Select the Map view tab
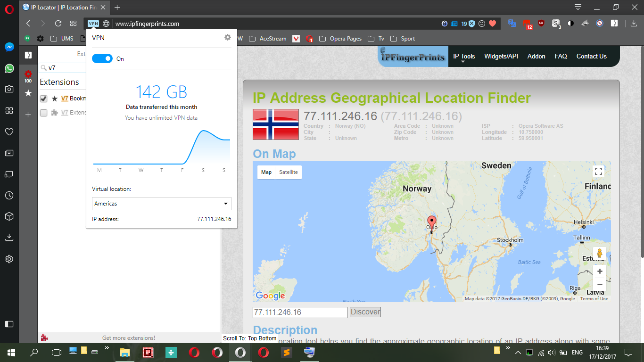Screen dimensions: 644x362 point(266,172)
